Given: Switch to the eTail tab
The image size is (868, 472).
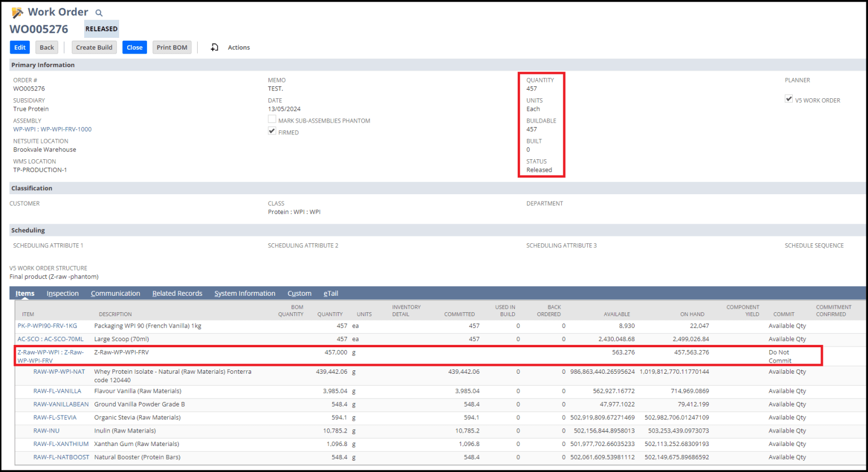Looking at the screenshot, I should coord(331,293).
